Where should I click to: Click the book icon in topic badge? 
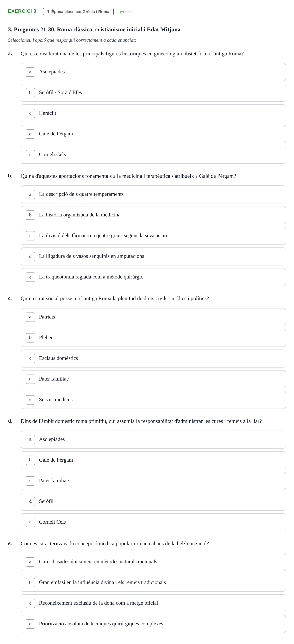[x=47, y=12]
